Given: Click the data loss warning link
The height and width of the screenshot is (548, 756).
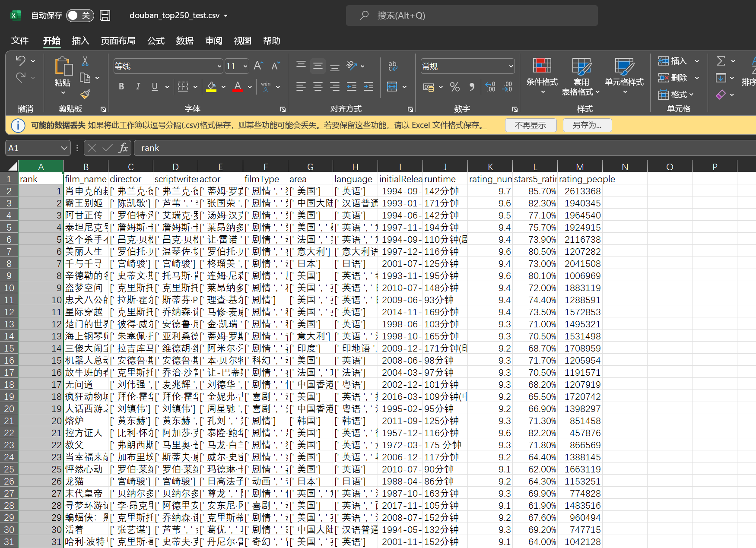Looking at the screenshot, I should point(287,125).
